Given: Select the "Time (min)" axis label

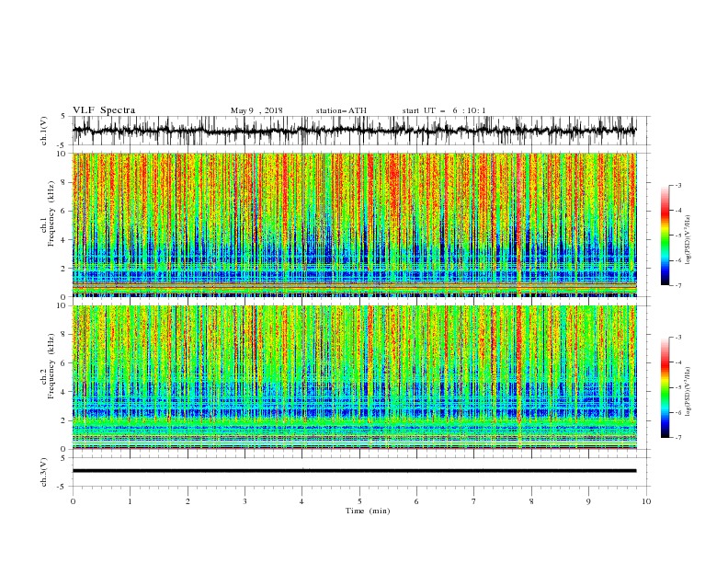Looking at the screenshot, I should 368,511.
